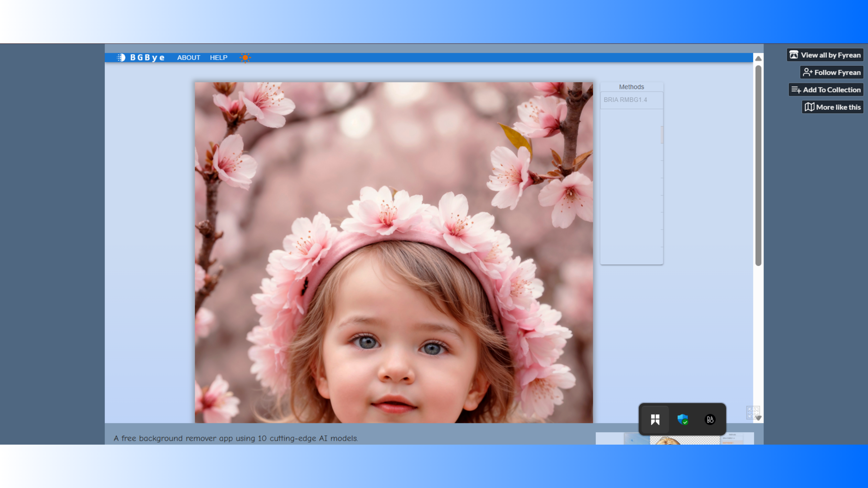Click the scroll down arrow
This screenshot has width=868, height=488.
click(x=758, y=418)
